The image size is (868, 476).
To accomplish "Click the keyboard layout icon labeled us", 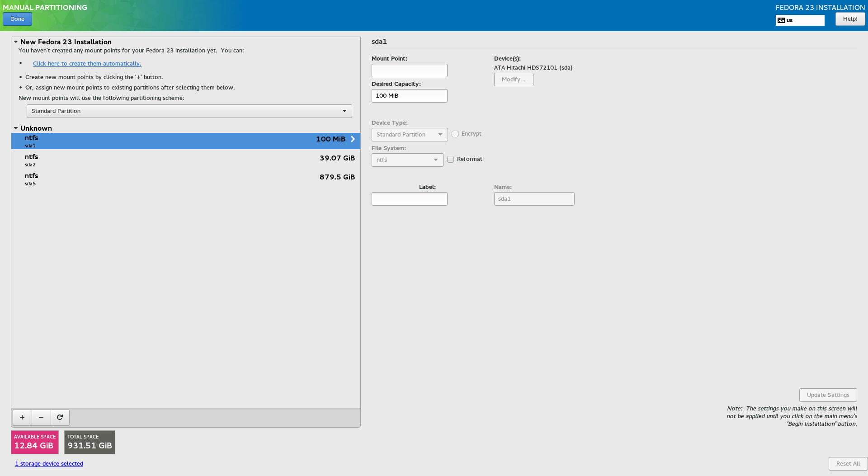I will pyautogui.click(x=781, y=20).
